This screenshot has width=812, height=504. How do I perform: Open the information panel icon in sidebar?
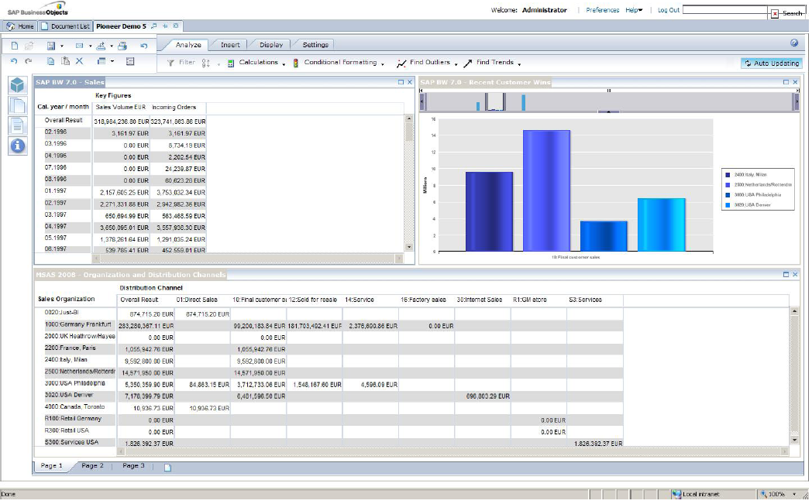click(x=18, y=145)
